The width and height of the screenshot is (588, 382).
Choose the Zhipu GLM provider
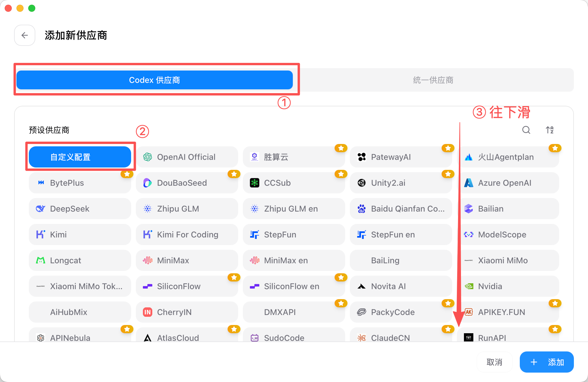click(187, 209)
